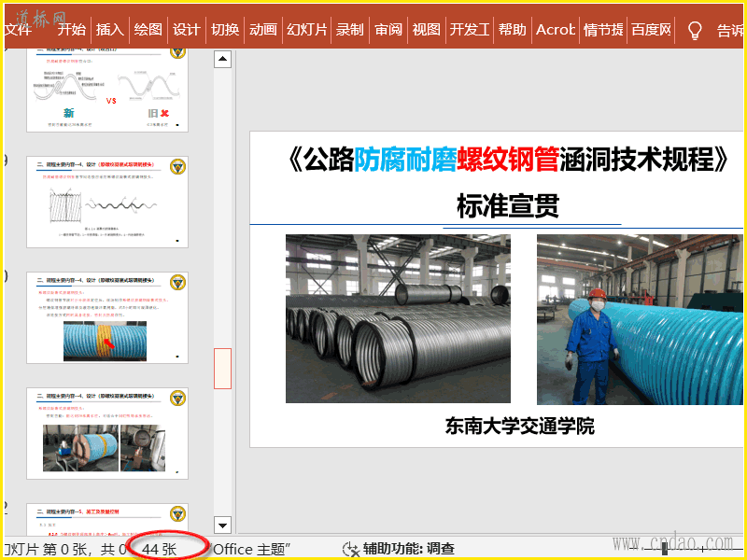747x560 pixels.
Task: Click the thumbnail panel scrollbar thumb
Action: point(222,368)
